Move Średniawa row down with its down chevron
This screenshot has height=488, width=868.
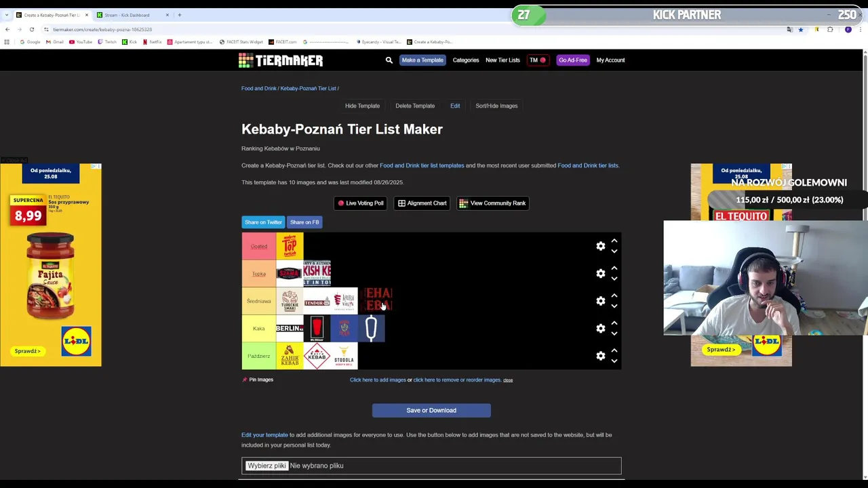[x=614, y=306]
